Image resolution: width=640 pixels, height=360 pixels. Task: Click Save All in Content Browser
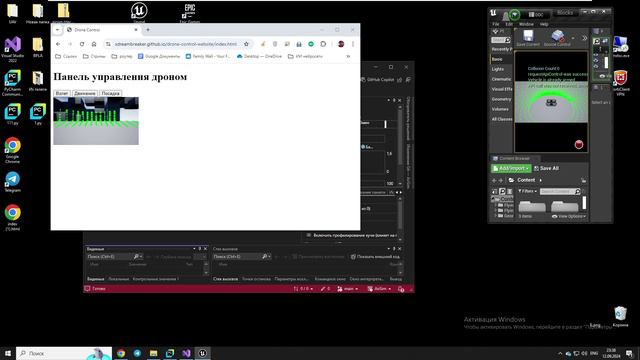click(x=546, y=168)
